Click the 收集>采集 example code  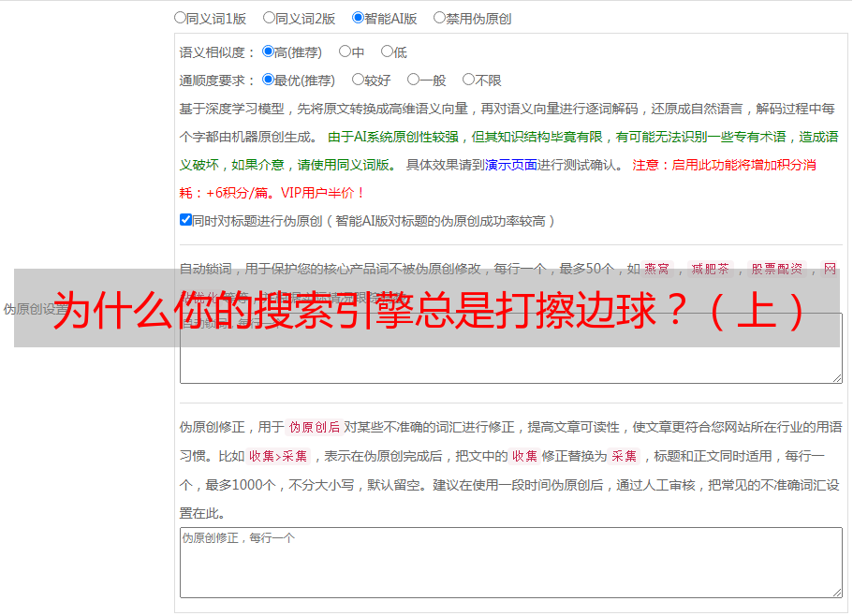coord(278,456)
